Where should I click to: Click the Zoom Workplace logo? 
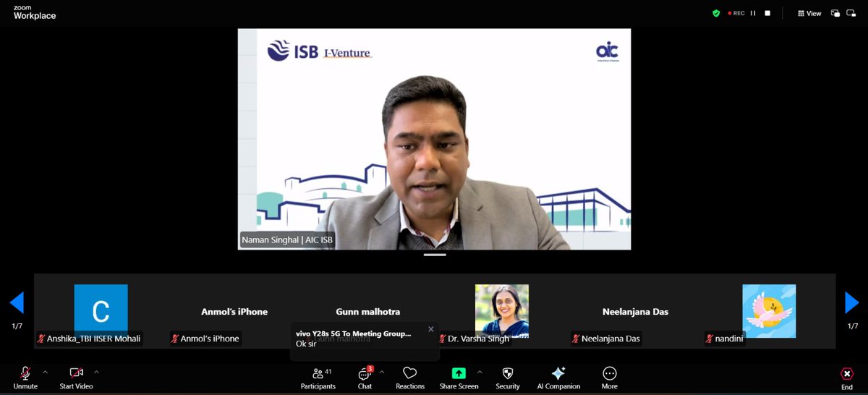[35, 12]
